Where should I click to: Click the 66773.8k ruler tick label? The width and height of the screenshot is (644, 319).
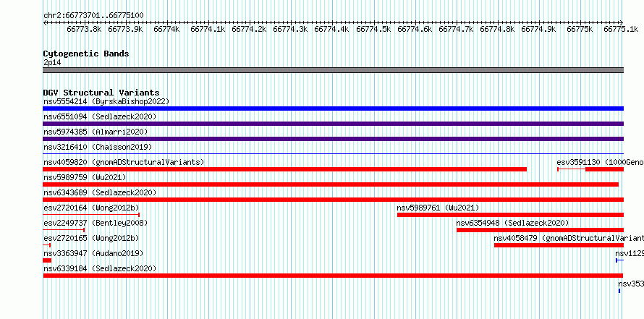(84, 29)
